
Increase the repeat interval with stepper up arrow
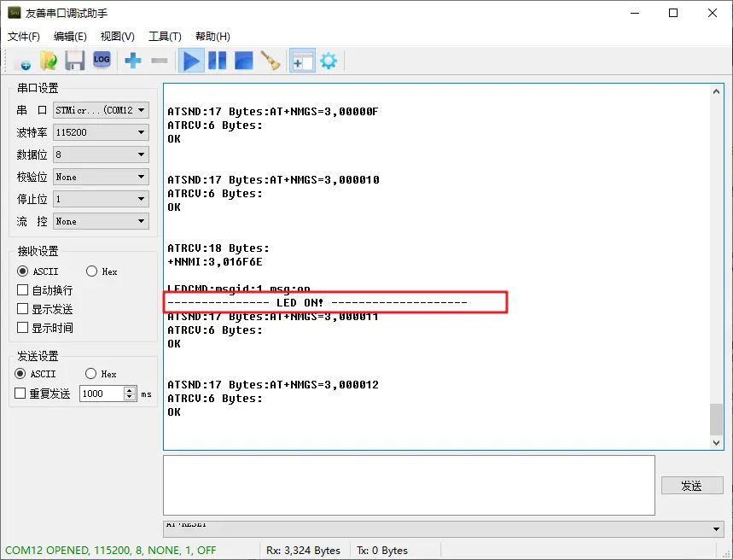[130, 390]
